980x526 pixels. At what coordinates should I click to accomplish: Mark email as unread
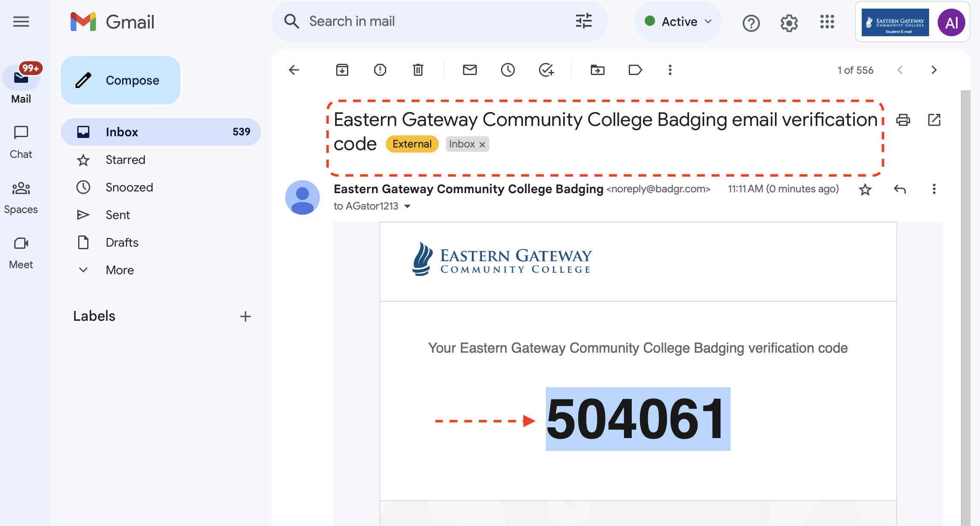point(470,70)
